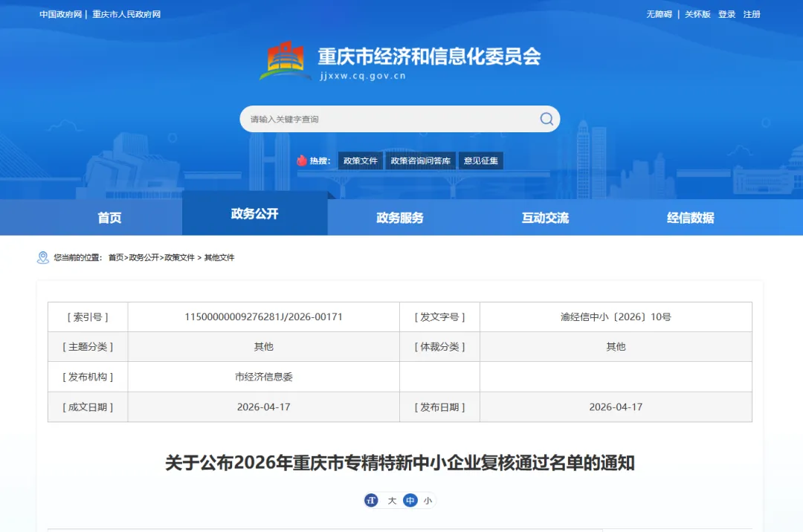
Task: Click the 政策文件 hot search tag
Action: 361,160
